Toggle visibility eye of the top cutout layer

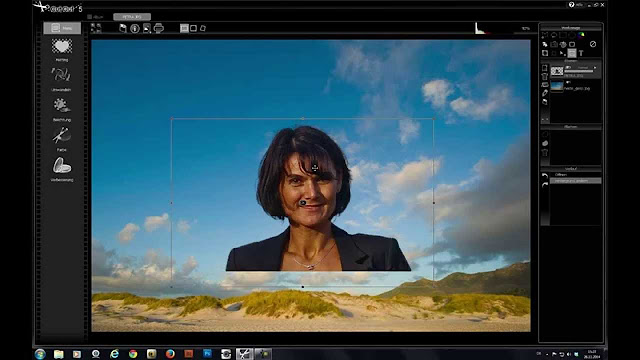568,67
